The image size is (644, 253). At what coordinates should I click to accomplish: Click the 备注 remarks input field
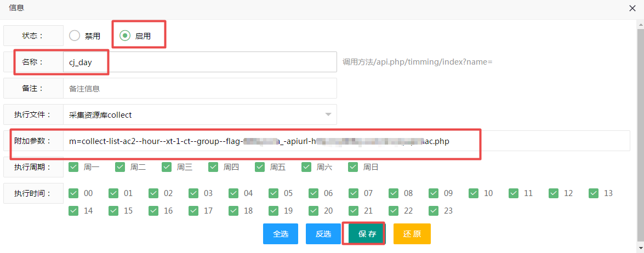(200, 88)
